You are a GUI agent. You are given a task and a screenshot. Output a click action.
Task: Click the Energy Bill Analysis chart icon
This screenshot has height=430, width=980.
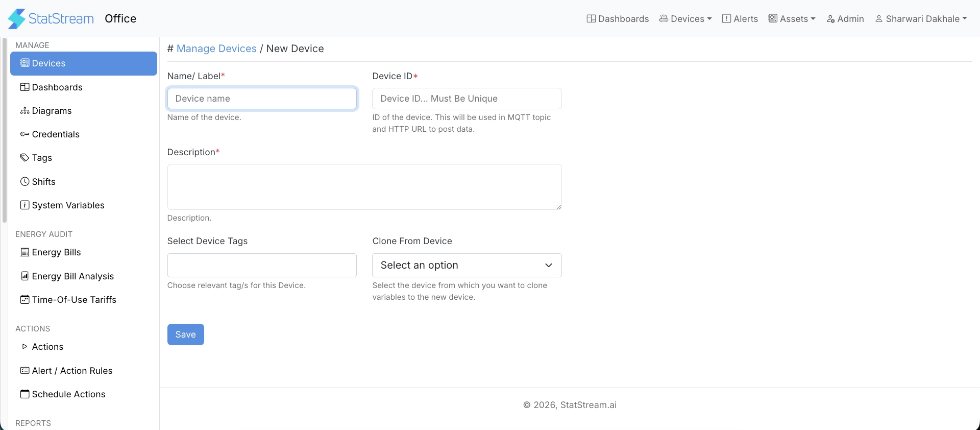coord(24,276)
